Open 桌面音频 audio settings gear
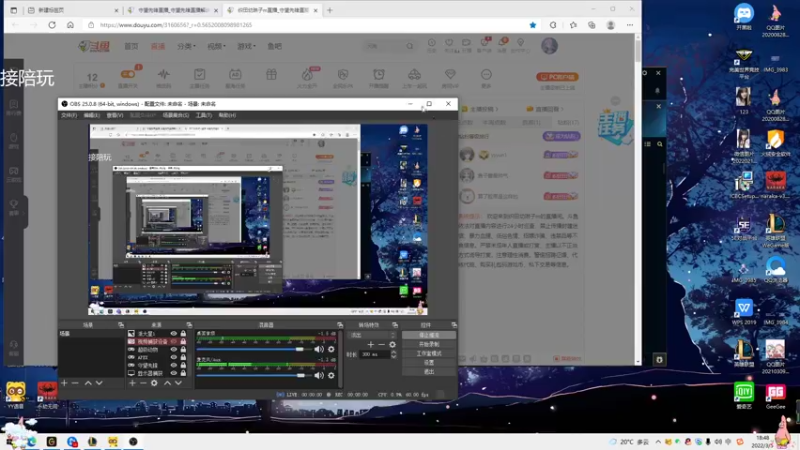The height and width of the screenshot is (450, 800). [x=331, y=349]
